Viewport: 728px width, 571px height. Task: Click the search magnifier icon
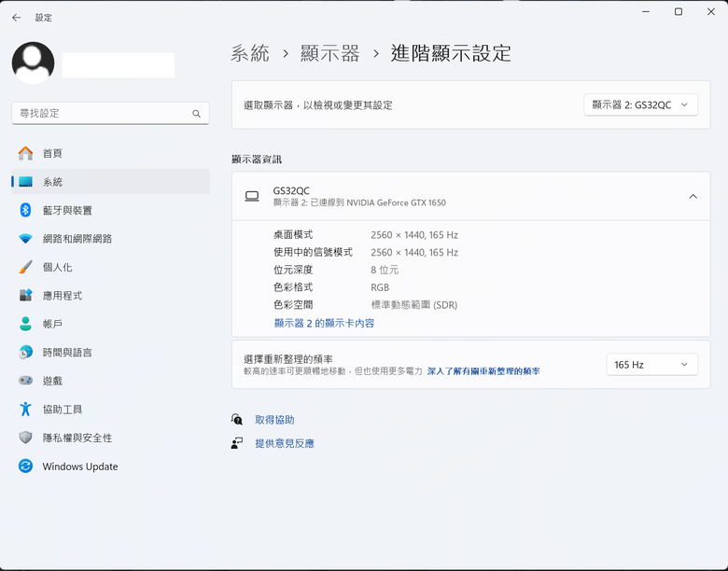tap(196, 114)
